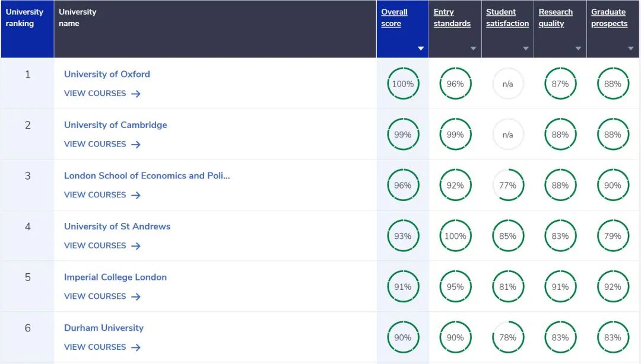Open the Imperial College London link
The image size is (641, 364).
pos(115,277)
